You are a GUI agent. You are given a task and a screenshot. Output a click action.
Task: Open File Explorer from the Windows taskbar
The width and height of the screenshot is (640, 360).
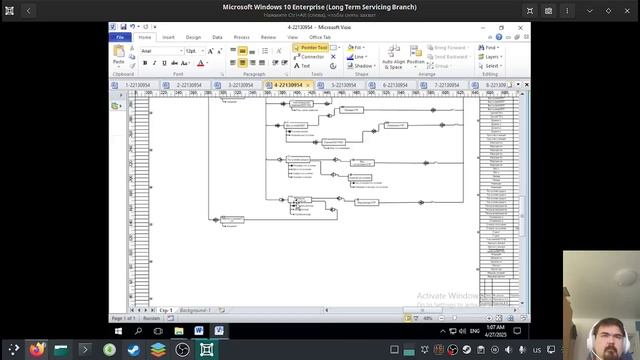(x=179, y=331)
